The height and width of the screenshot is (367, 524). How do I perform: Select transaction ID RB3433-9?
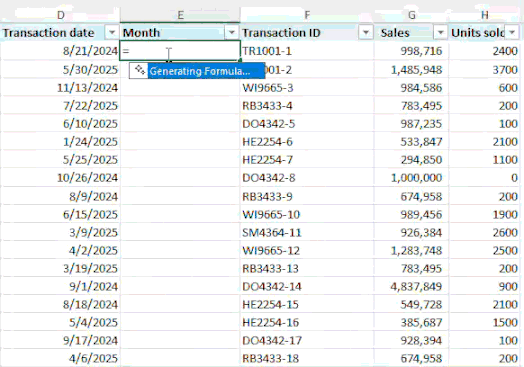click(307, 196)
